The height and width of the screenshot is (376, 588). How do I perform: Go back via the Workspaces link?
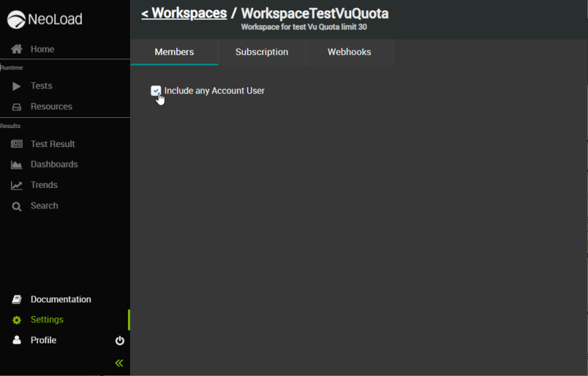184,13
